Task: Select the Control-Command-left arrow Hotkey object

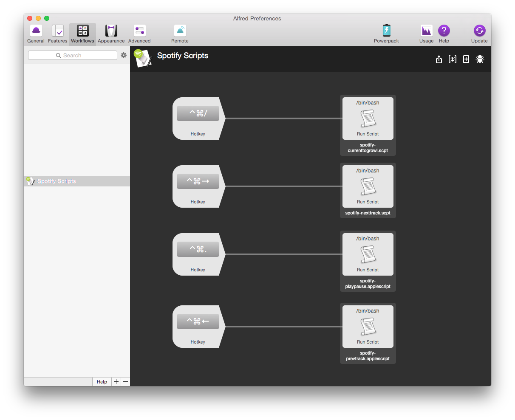Action: tap(198, 327)
